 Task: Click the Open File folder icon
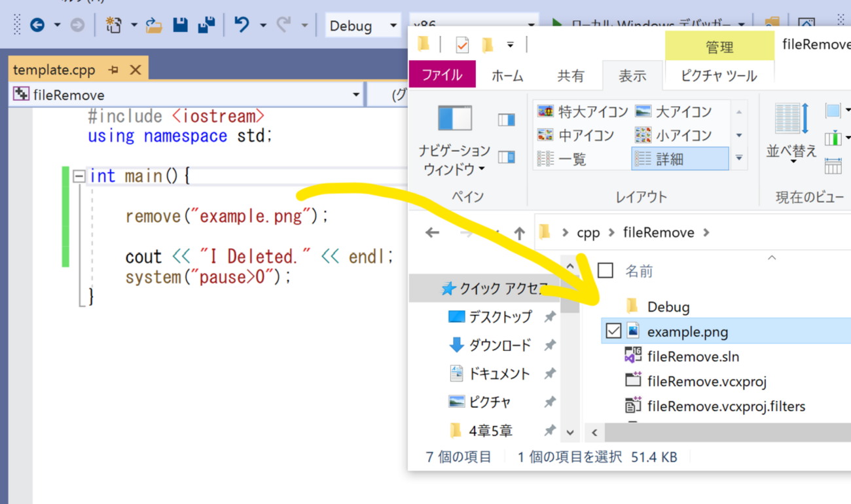(x=154, y=26)
